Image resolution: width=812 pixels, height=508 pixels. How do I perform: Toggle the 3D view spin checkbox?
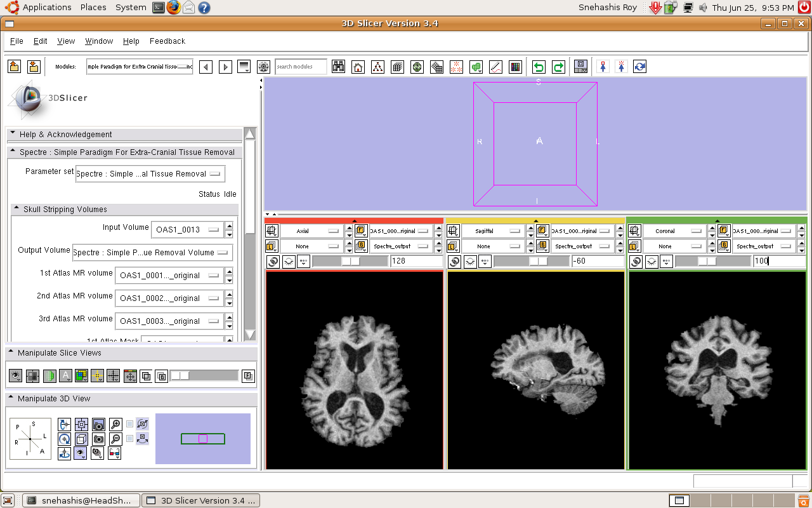tap(130, 424)
